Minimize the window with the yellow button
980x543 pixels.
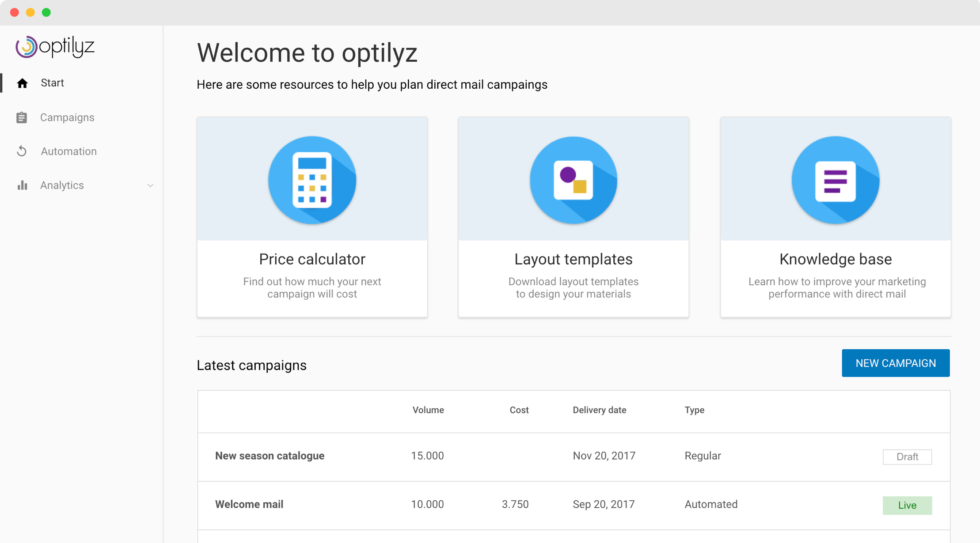click(x=30, y=12)
